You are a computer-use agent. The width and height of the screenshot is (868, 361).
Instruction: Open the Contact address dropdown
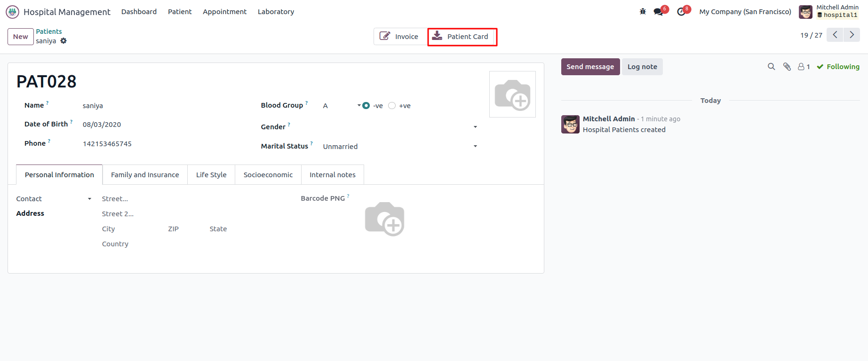point(89,199)
